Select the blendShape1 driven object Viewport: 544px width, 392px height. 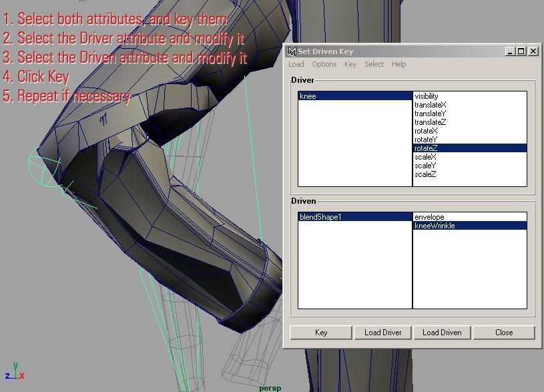pos(355,216)
